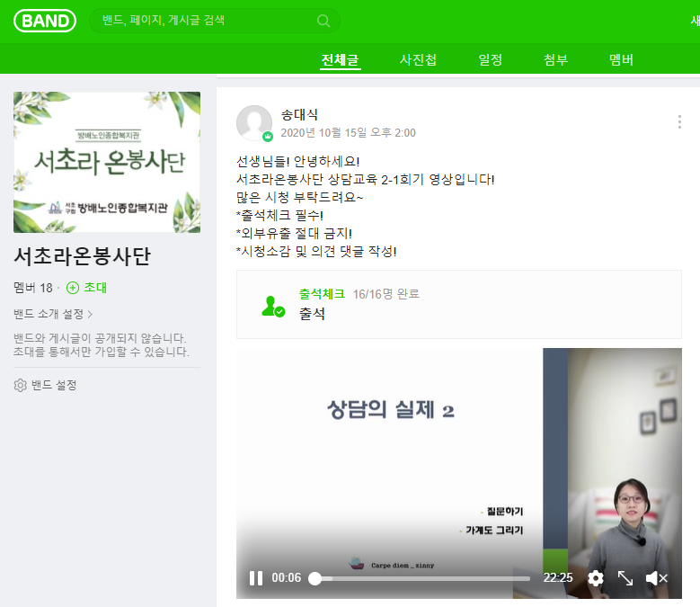Screen dimensions: 700x607
Task: Click the search magnifier icon
Action: click(x=323, y=21)
